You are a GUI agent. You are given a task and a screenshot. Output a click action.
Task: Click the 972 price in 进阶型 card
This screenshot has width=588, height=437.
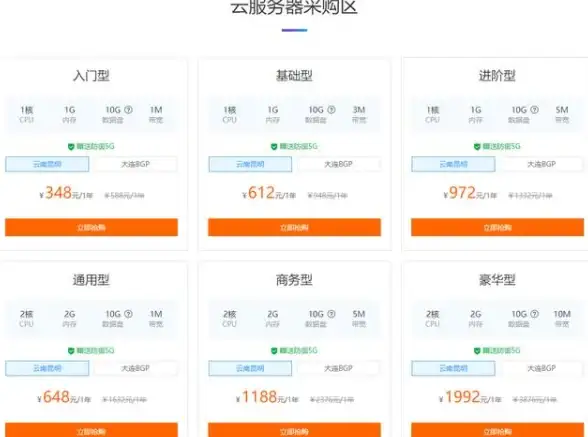pos(462,193)
